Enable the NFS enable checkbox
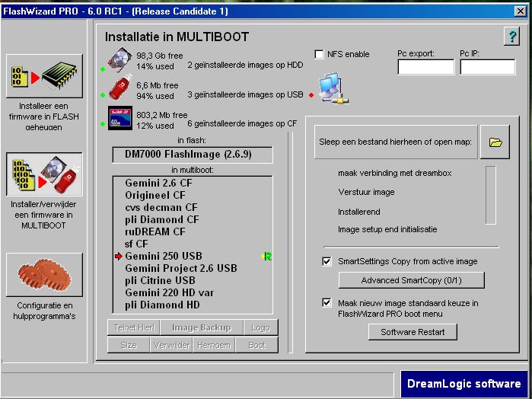 click(x=319, y=54)
